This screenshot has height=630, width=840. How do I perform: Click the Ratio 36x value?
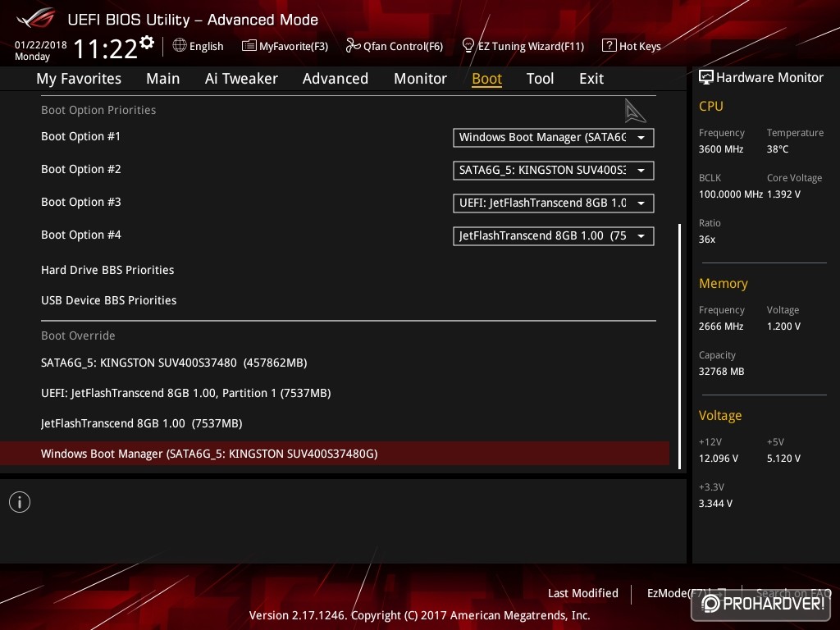(707, 240)
